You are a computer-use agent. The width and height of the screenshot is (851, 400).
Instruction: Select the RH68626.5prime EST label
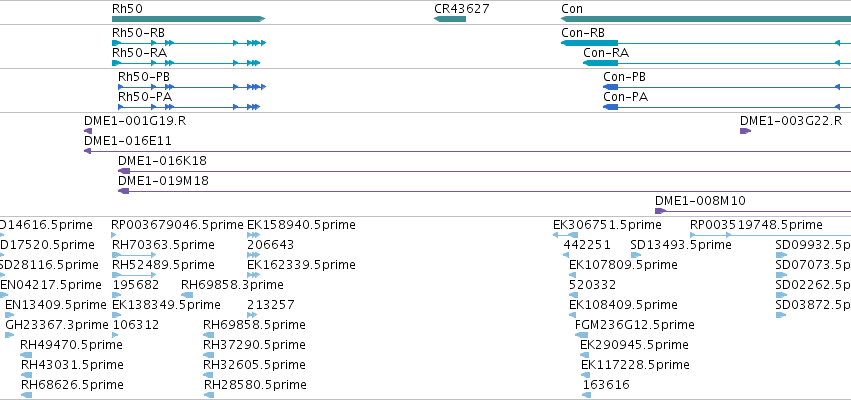click(72, 385)
